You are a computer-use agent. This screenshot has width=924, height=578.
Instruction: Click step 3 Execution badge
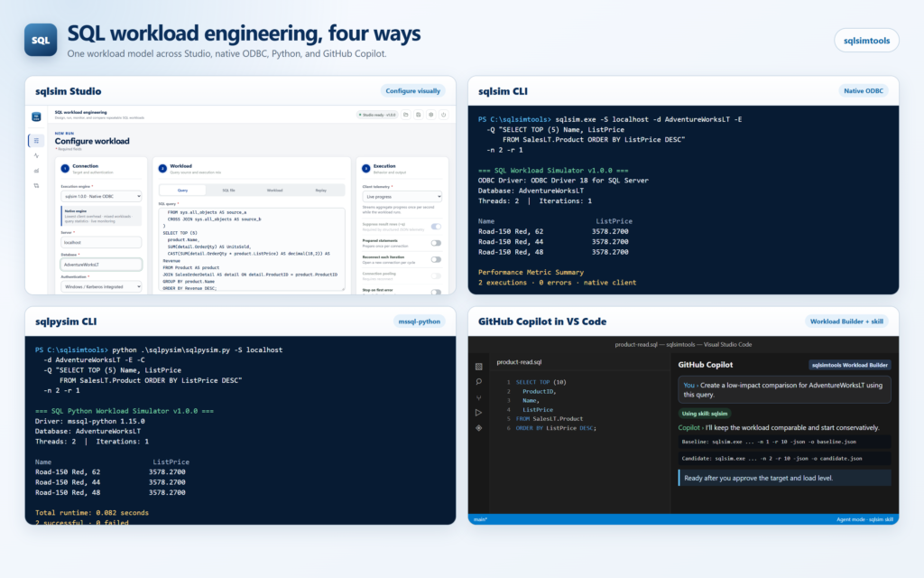tap(366, 169)
